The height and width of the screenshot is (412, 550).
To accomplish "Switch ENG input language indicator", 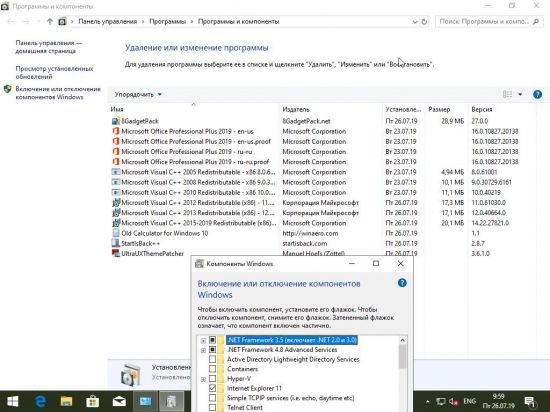I will coord(470,401).
